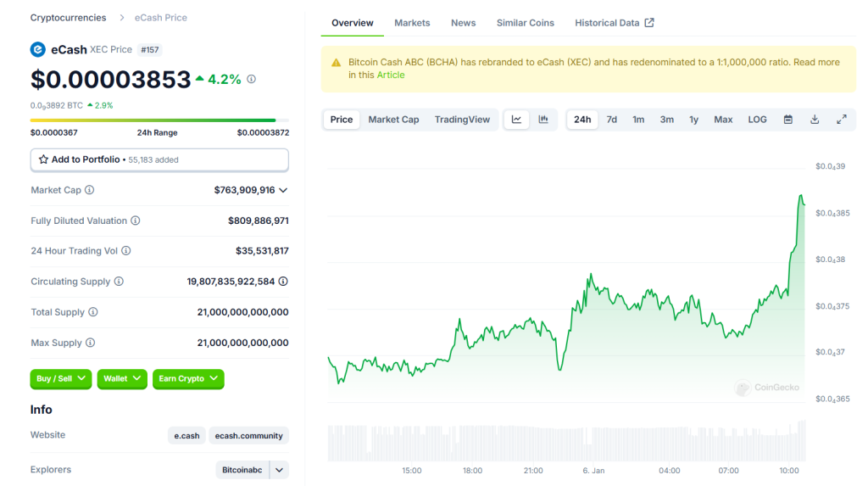Switch to candlestick chart icon

(543, 120)
